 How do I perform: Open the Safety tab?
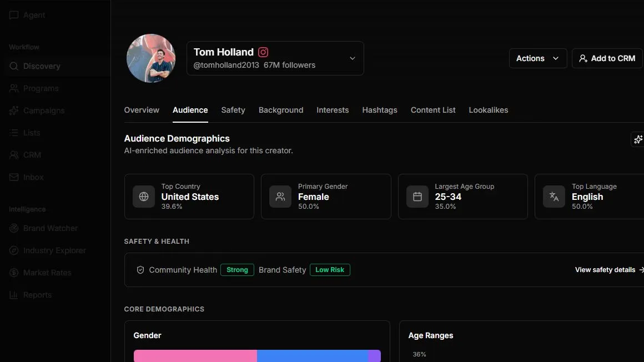[233, 110]
